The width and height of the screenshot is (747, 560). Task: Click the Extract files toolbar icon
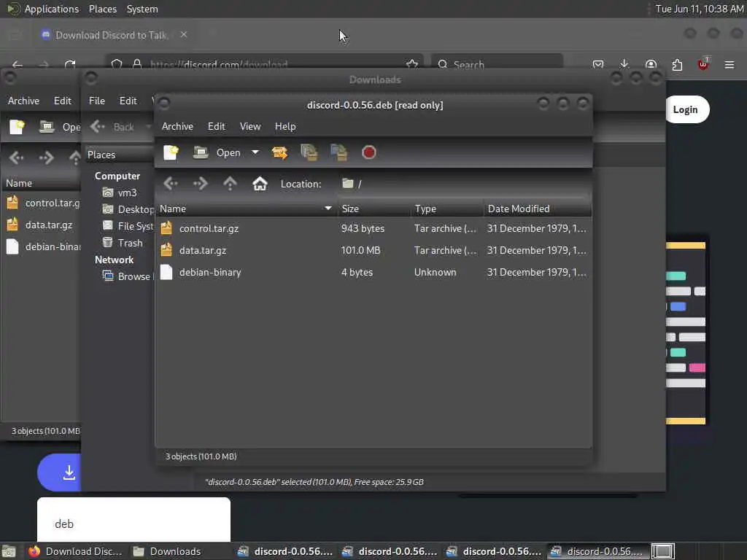point(279,152)
